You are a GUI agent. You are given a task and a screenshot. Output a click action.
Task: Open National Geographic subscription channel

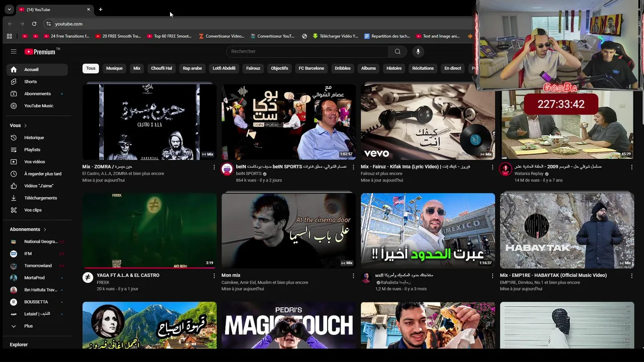point(37,241)
